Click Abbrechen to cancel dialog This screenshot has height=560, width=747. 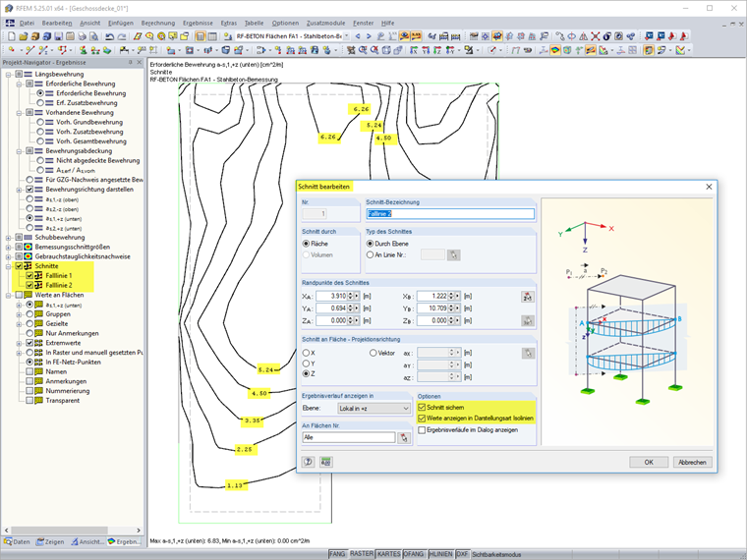click(692, 462)
